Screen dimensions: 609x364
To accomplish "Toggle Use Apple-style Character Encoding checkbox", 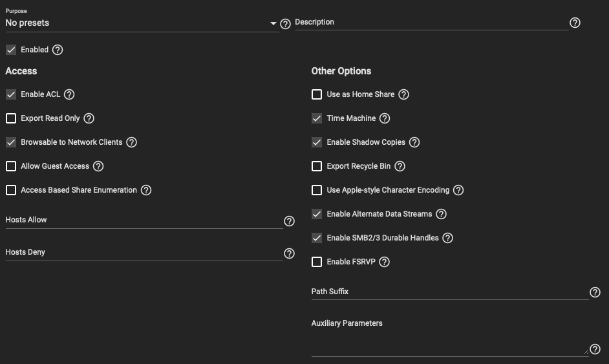I will click(317, 190).
